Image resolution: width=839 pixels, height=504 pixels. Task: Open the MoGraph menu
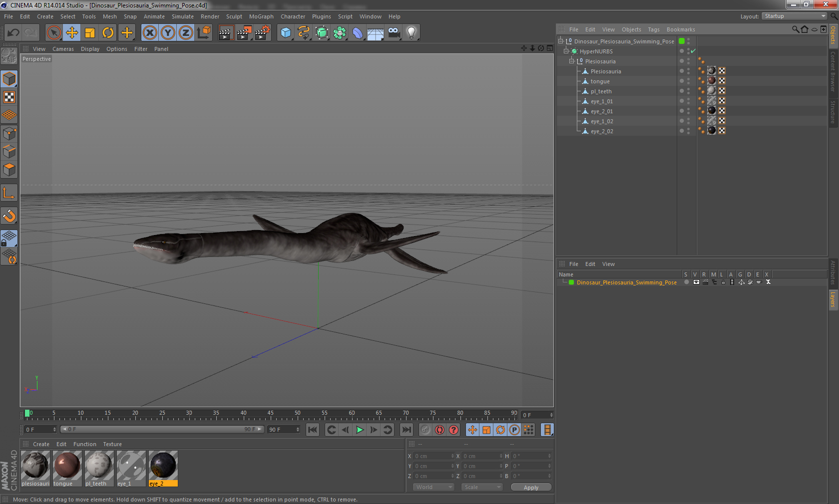tap(261, 16)
